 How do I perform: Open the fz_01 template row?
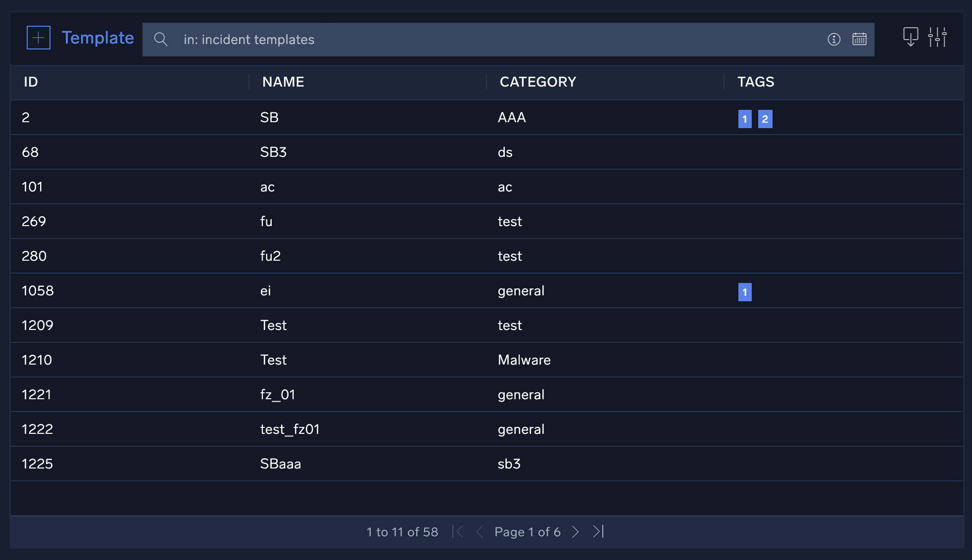tap(278, 395)
